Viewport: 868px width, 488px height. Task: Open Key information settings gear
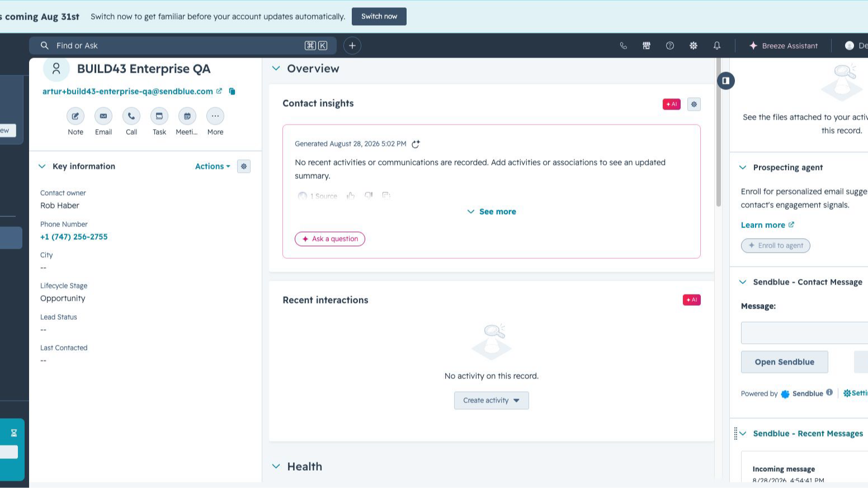244,167
